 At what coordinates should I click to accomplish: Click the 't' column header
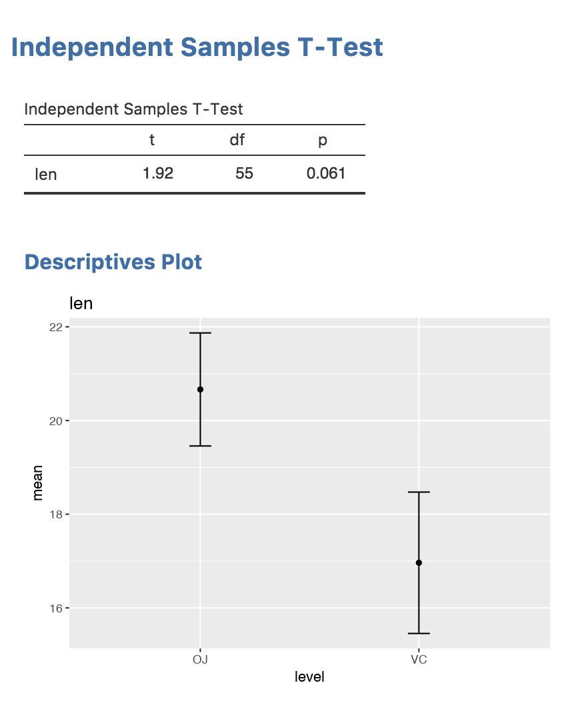[152, 140]
